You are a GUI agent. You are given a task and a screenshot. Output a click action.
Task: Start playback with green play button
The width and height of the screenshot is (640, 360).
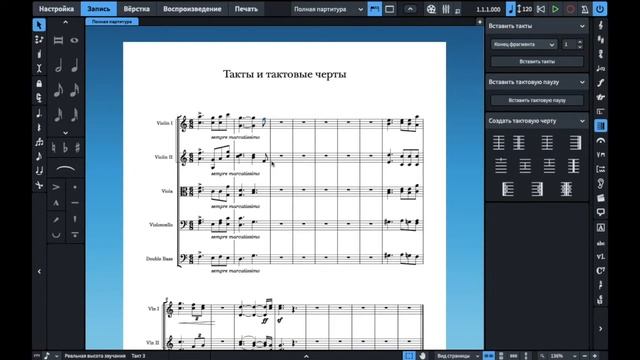tap(555, 9)
